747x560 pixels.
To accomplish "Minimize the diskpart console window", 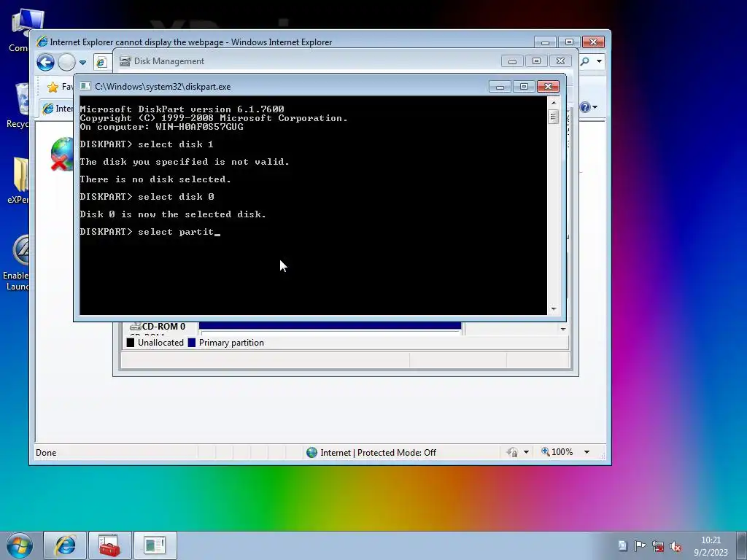I will point(500,86).
